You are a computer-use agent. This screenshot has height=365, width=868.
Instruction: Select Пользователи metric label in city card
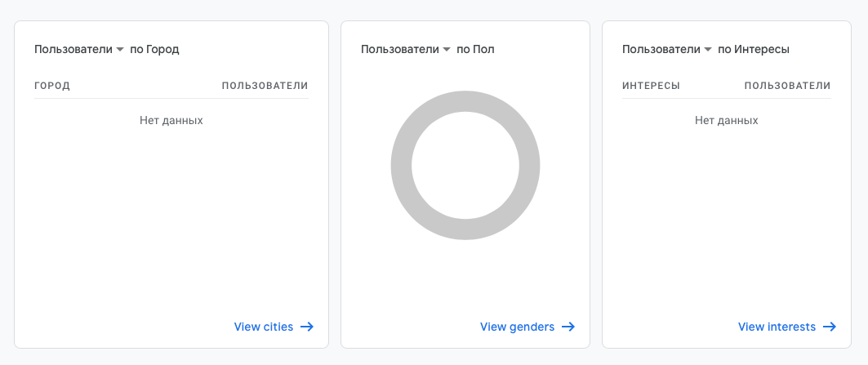coord(73,49)
